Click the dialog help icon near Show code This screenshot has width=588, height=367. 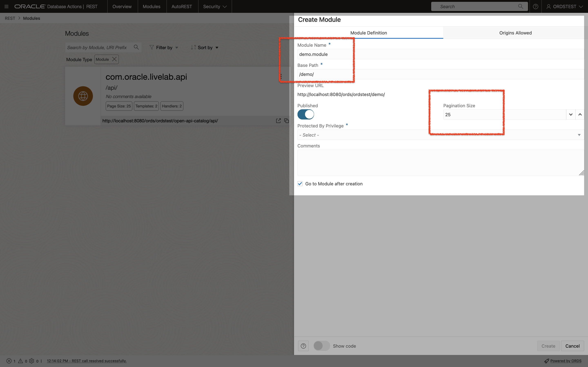[x=303, y=346]
